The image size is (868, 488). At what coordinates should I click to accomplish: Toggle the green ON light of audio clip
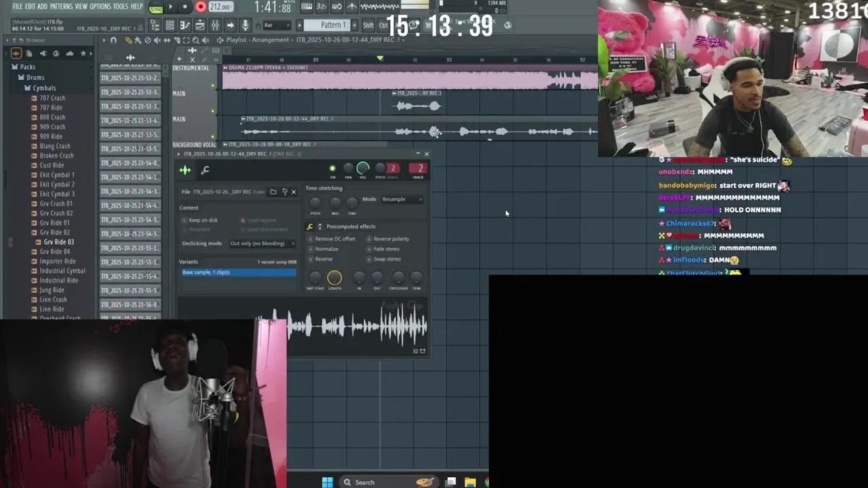tap(332, 169)
